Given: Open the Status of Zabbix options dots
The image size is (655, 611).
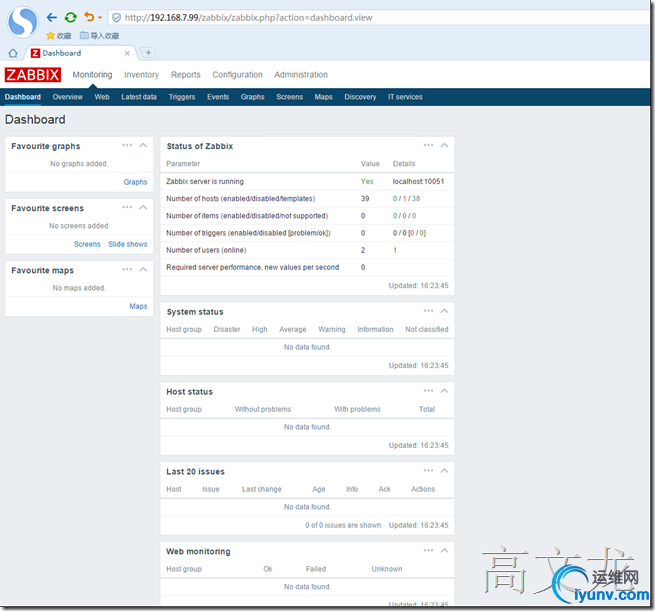Looking at the screenshot, I should click(x=428, y=145).
